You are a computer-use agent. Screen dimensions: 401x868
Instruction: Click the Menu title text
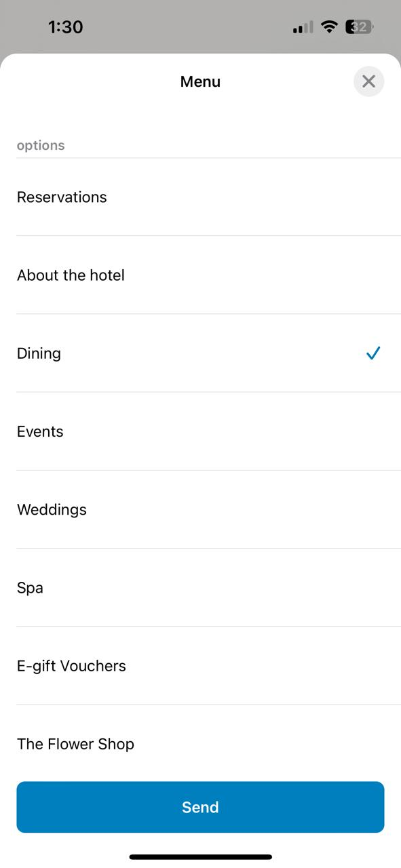(200, 81)
